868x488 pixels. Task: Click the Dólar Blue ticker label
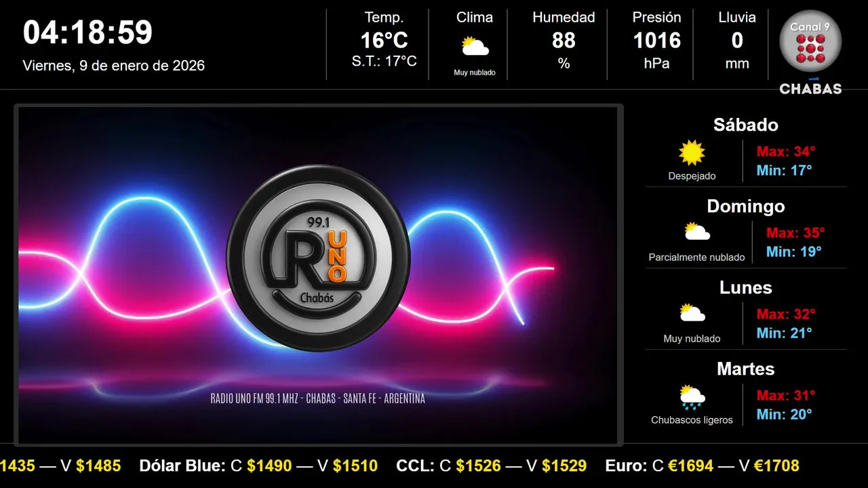(x=182, y=466)
